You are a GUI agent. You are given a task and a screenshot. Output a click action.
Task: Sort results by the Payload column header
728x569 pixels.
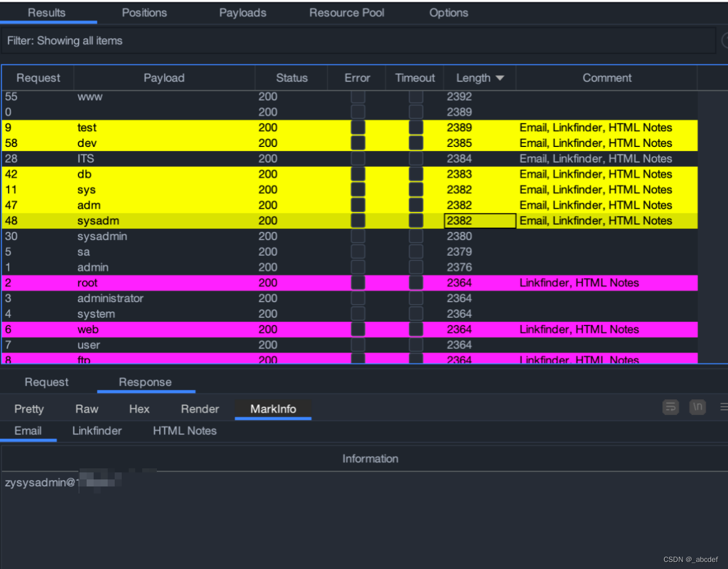pos(164,78)
